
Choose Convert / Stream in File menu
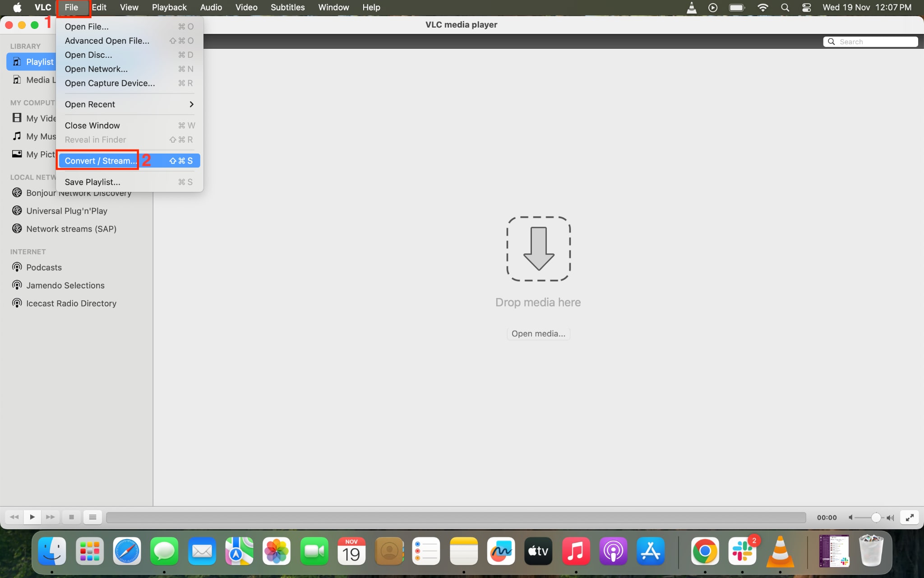pyautogui.click(x=99, y=160)
